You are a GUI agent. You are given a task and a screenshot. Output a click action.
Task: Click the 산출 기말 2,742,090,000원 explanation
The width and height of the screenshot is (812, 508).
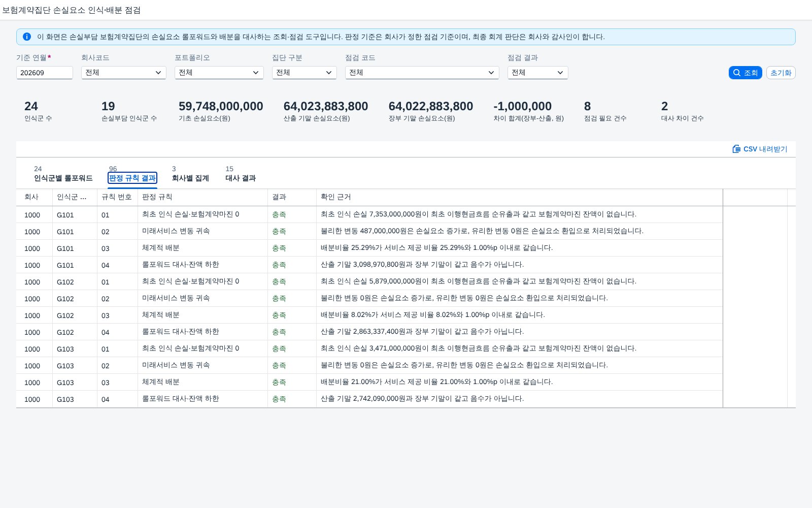pos(422,399)
